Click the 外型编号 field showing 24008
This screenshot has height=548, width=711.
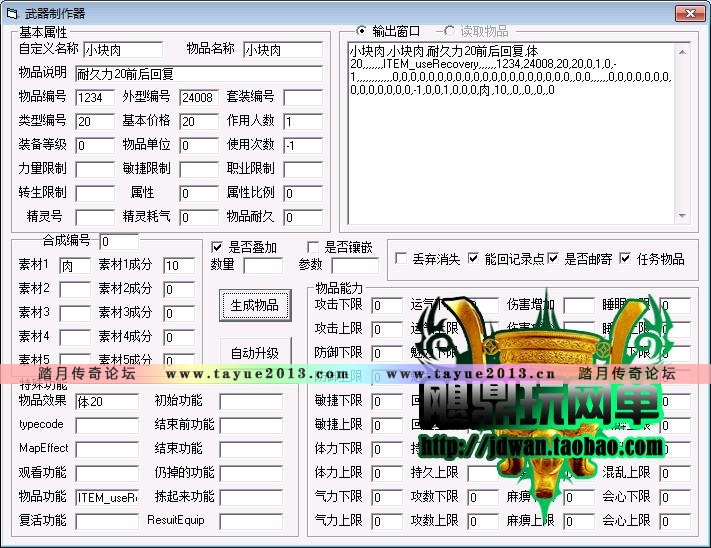[198, 97]
